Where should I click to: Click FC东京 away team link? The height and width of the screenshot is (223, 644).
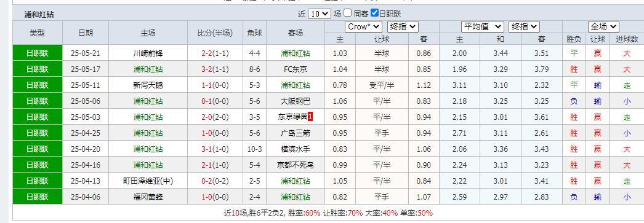[296, 69]
